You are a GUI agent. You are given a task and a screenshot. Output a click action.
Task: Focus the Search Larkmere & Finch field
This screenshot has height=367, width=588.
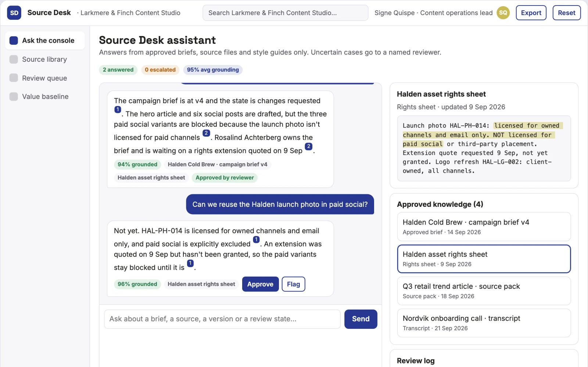285,13
